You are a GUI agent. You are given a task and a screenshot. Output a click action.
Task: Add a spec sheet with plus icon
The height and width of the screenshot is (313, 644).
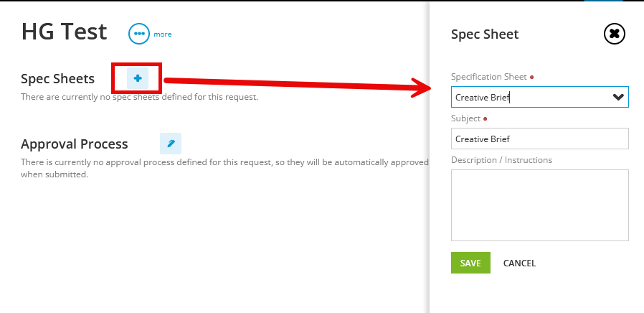(138, 78)
